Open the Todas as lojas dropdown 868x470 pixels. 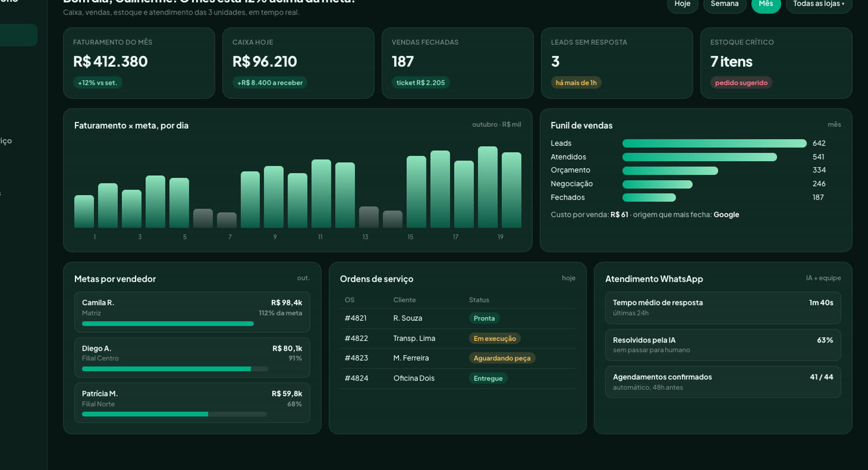coord(819,4)
